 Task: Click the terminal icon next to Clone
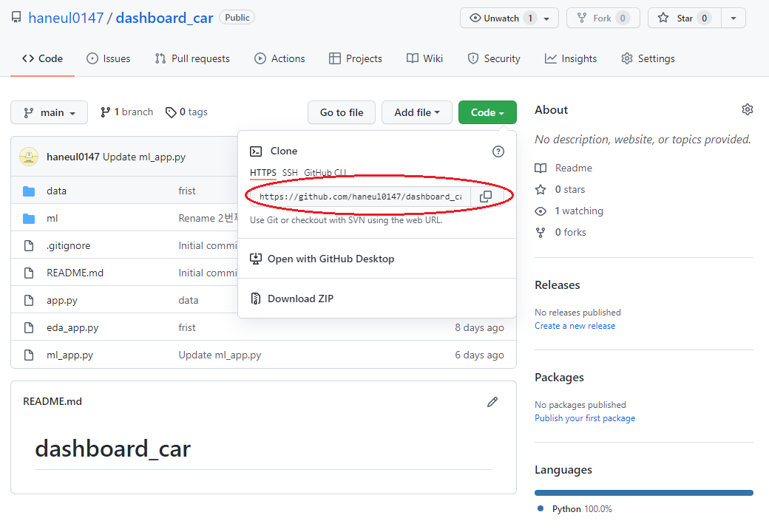pos(256,151)
